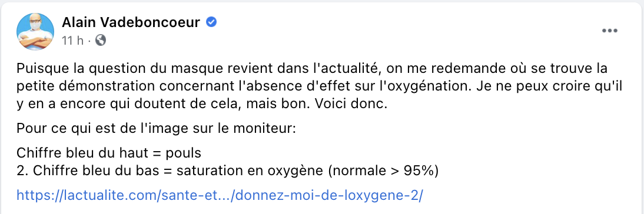This screenshot has height=214, width=644.
Task: Open the post options three-dots menu
Action: (x=609, y=31)
